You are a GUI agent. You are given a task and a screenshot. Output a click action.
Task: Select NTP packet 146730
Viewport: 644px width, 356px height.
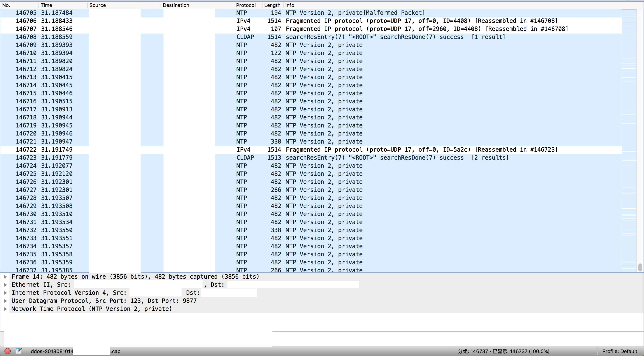(311, 214)
